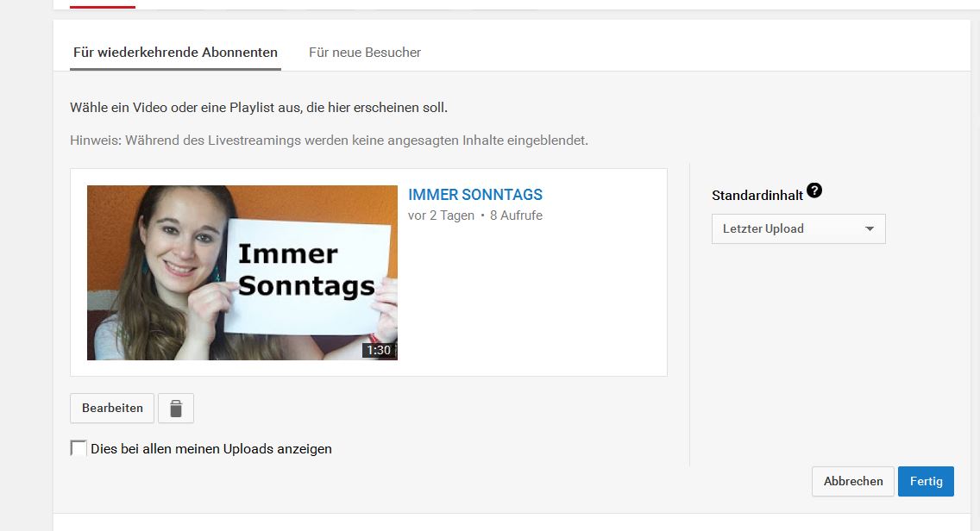
Task: Click the dropdown arrow in Letzter Upload
Action: click(x=870, y=229)
